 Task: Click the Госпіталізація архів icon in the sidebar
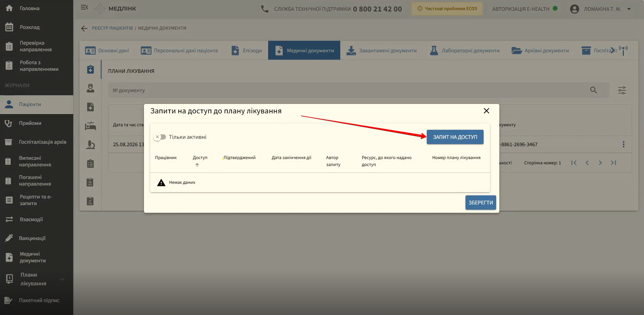[x=9, y=142]
